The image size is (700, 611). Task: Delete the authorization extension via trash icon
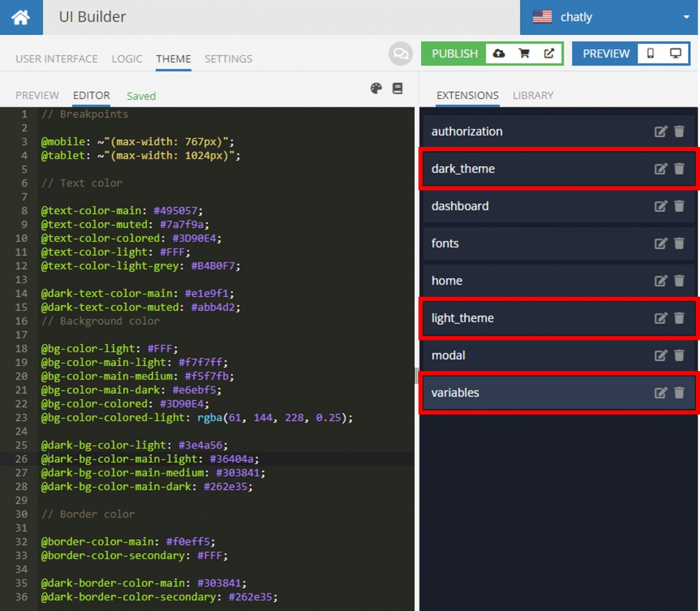coord(680,131)
